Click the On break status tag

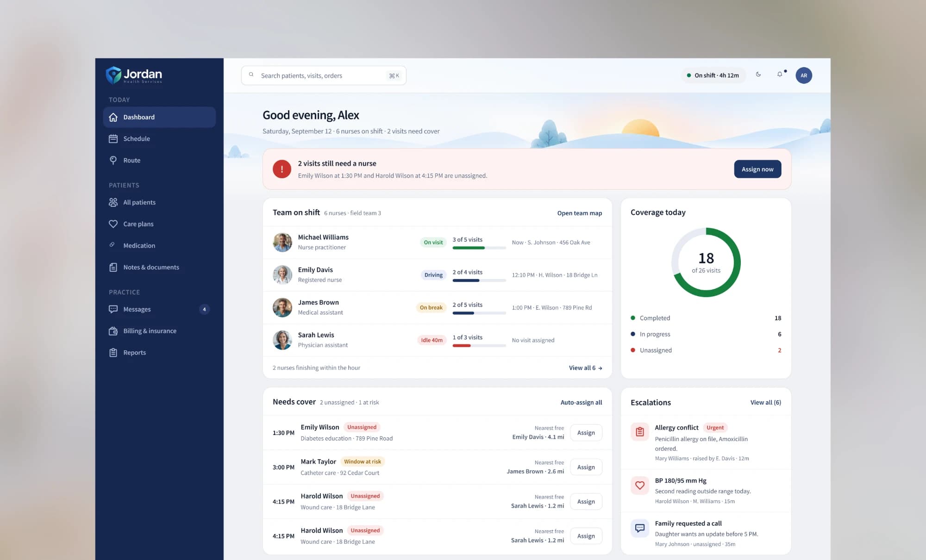tap(431, 307)
